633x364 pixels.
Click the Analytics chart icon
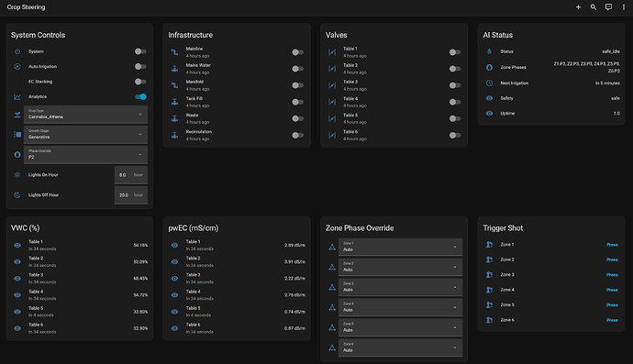click(17, 97)
